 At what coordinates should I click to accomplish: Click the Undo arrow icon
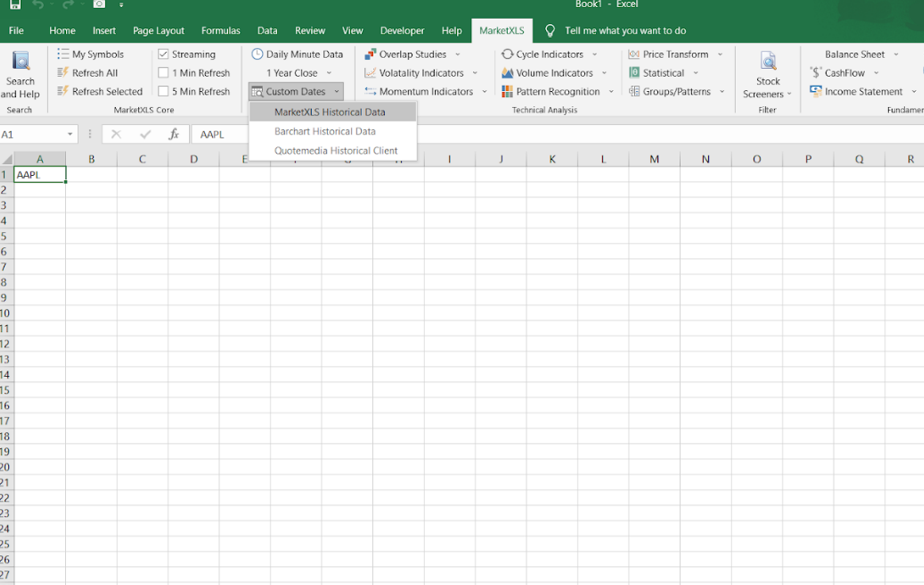(38, 4)
